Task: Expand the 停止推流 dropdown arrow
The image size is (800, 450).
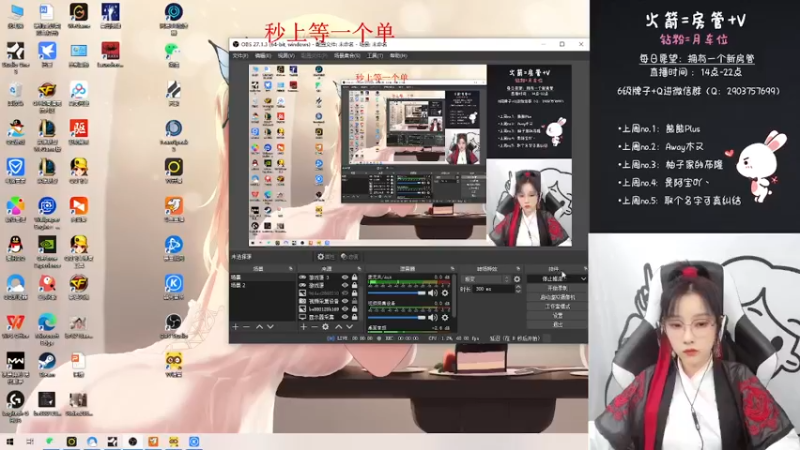Action: pyautogui.click(x=583, y=279)
